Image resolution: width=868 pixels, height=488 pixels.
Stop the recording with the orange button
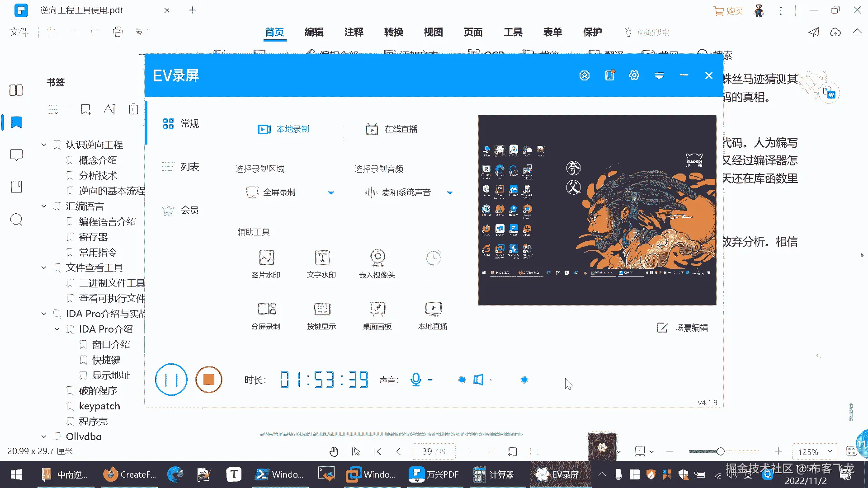pyautogui.click(x=208, y=380)
